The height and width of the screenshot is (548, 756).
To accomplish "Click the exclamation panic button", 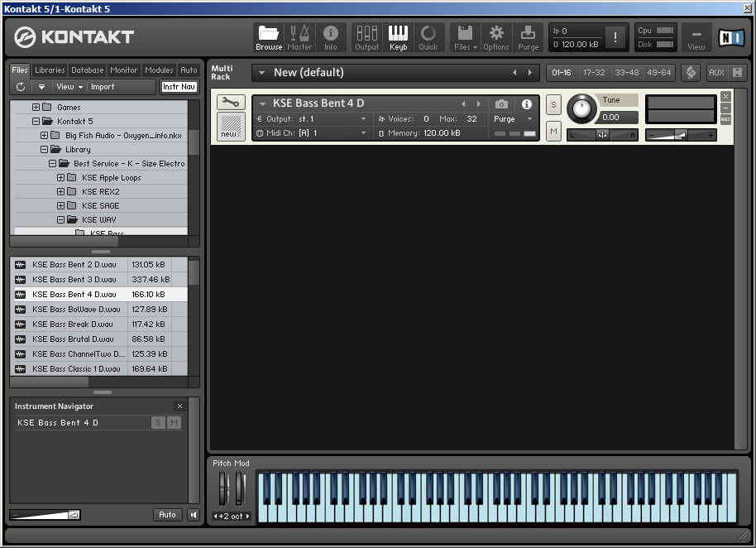I will (x=615, y=37).
